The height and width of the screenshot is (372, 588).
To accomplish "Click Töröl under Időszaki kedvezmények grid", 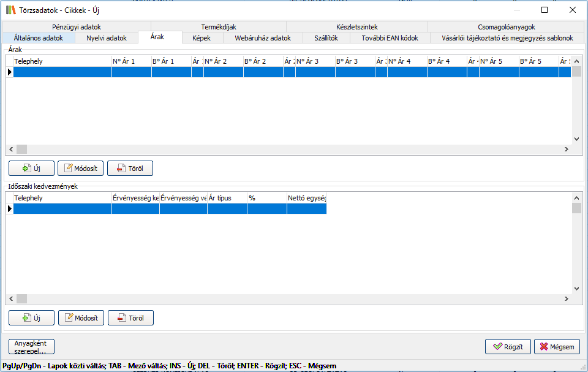I will [x=130, y=318].
